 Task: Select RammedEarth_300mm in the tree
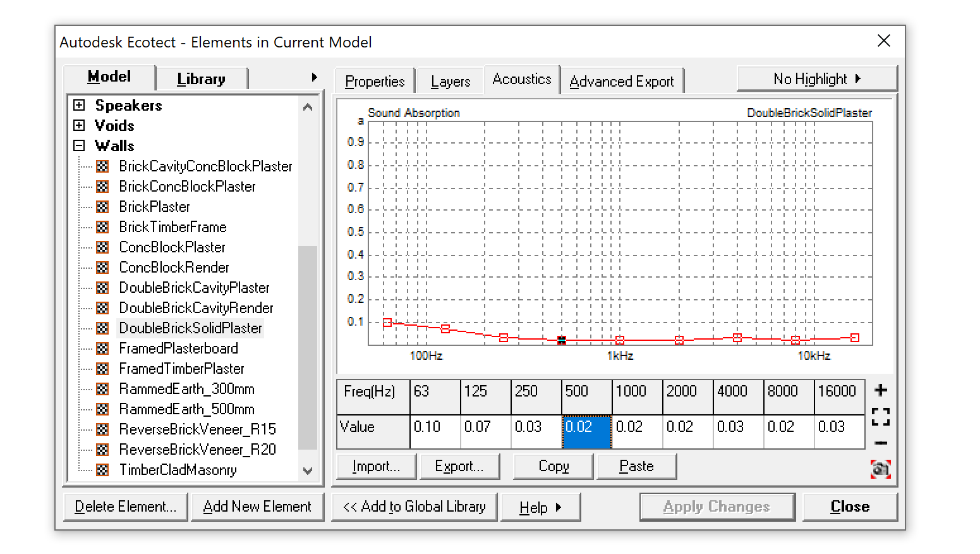pyautogui.click(x=187, y=389)
